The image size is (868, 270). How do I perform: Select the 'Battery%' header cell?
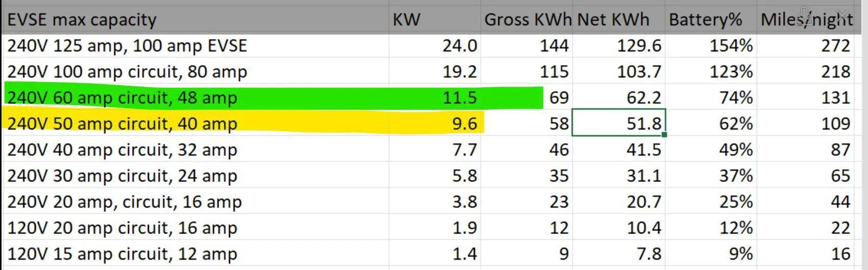click(711, 20)
